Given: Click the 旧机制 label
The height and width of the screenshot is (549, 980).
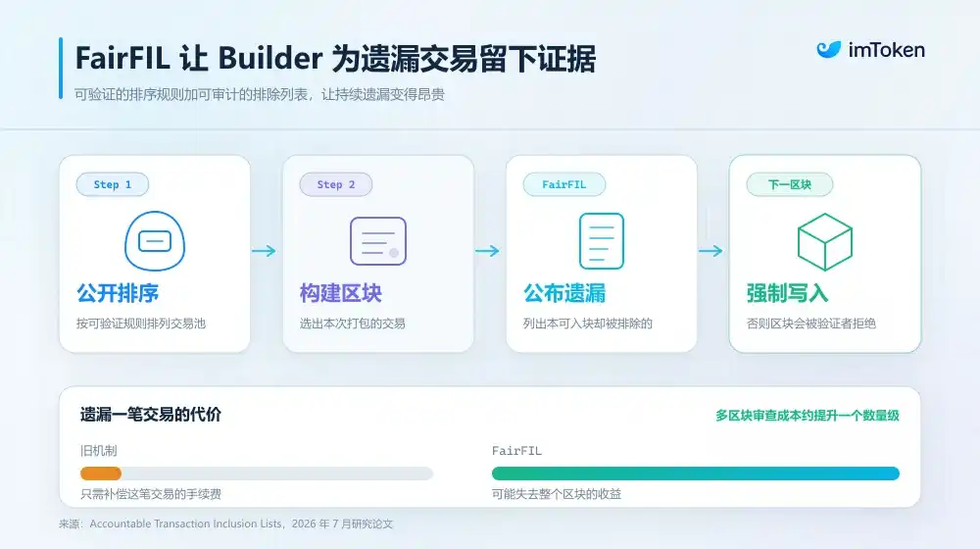Looking at the screenshot, I should 99,450.
